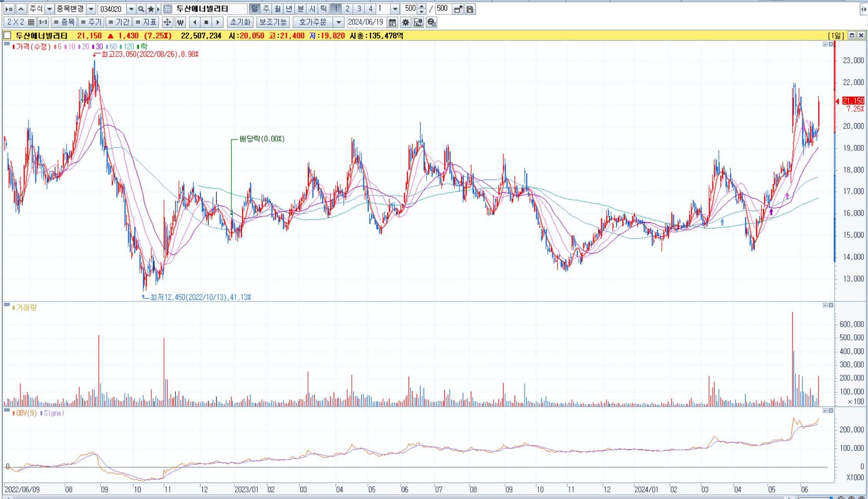Click the favorites star icon
This screenshot has width=868, height=499.
pos(151,9)
